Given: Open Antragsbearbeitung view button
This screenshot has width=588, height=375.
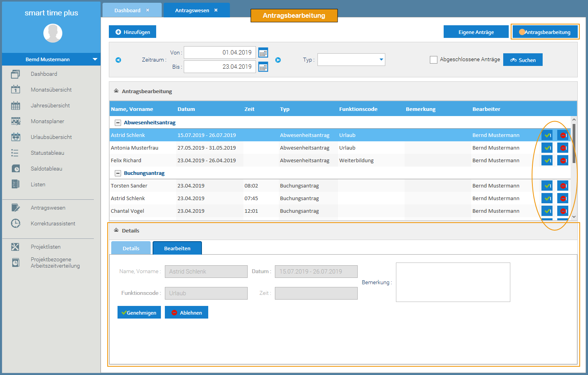Looking at the screenshot, I should pos(545,32).
